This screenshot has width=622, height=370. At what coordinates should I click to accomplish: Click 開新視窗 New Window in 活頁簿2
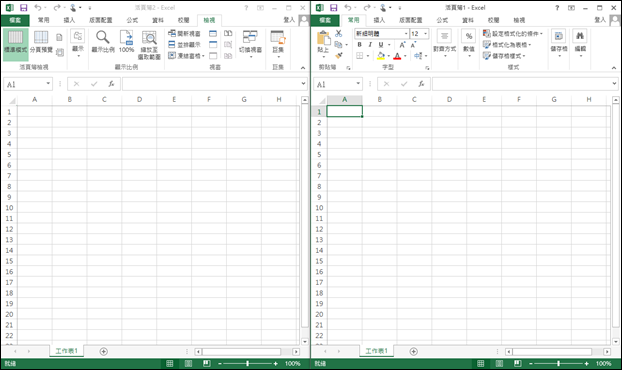pyautogui.click(x=184, y=34)
